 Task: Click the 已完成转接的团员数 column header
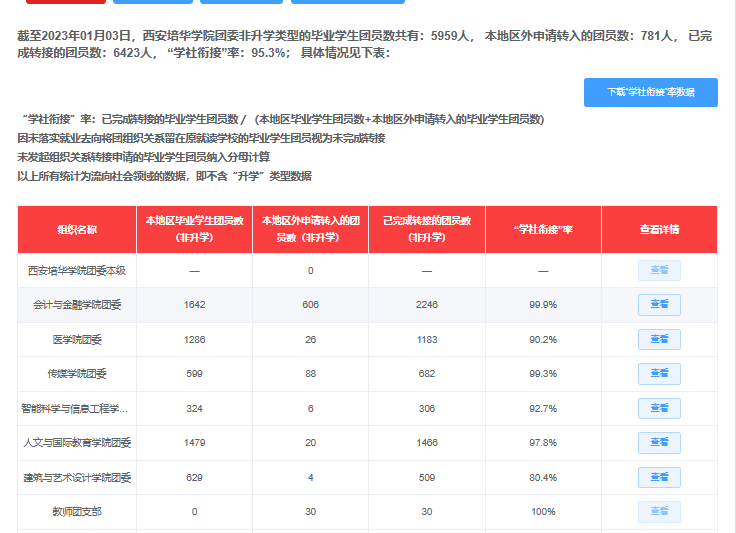tap(426, 229)
